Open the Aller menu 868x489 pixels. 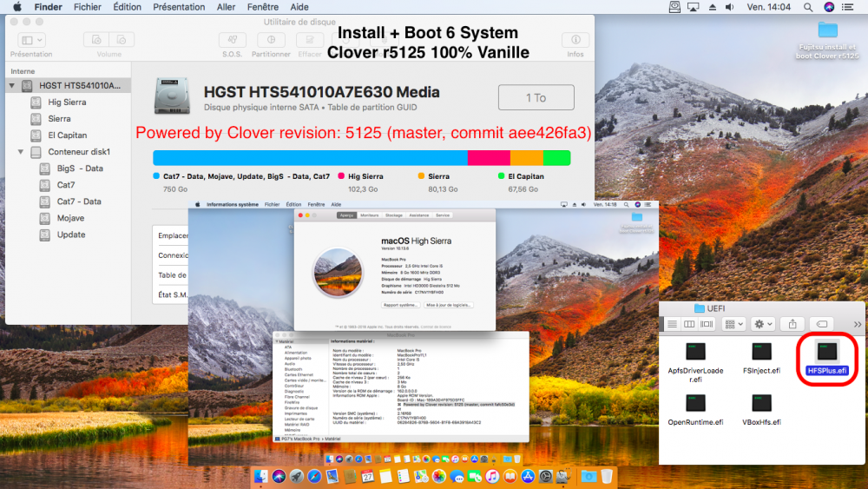[226, 7]
